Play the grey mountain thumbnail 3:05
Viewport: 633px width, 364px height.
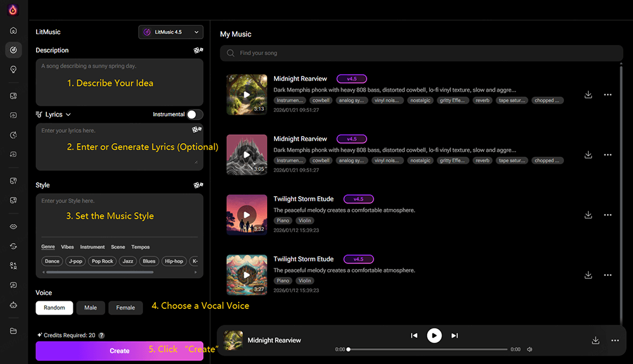pos(247,154)
